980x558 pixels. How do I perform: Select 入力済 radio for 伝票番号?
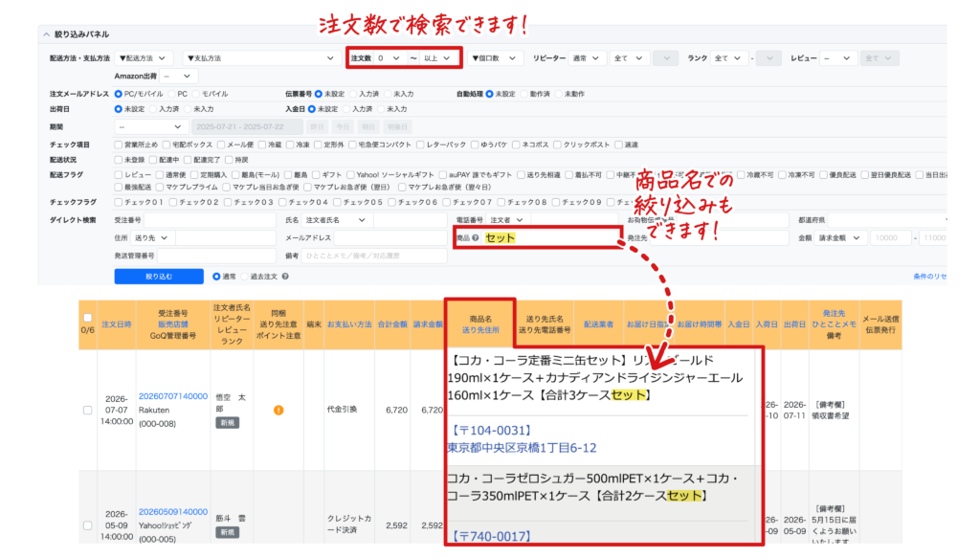(353, 95)
